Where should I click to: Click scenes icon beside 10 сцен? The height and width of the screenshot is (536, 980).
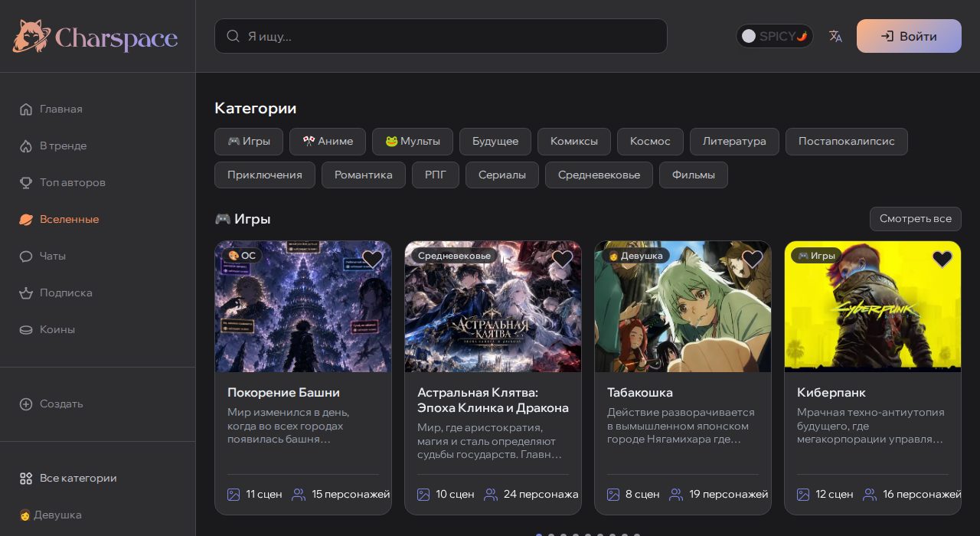click(423, 495)
